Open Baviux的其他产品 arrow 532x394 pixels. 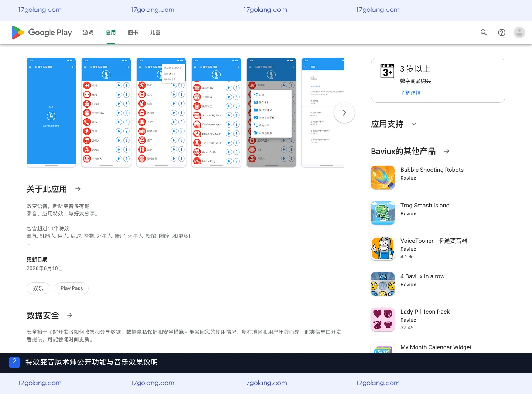(x=447, y=151)
